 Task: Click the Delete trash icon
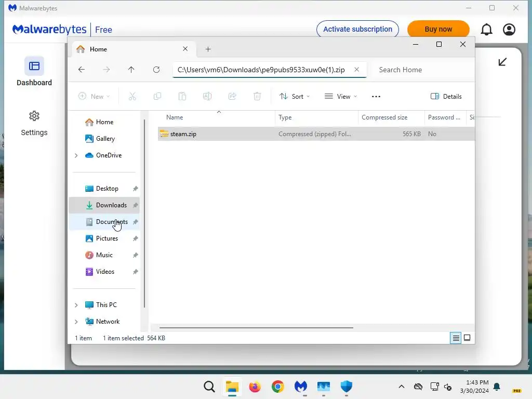[257, 96]
